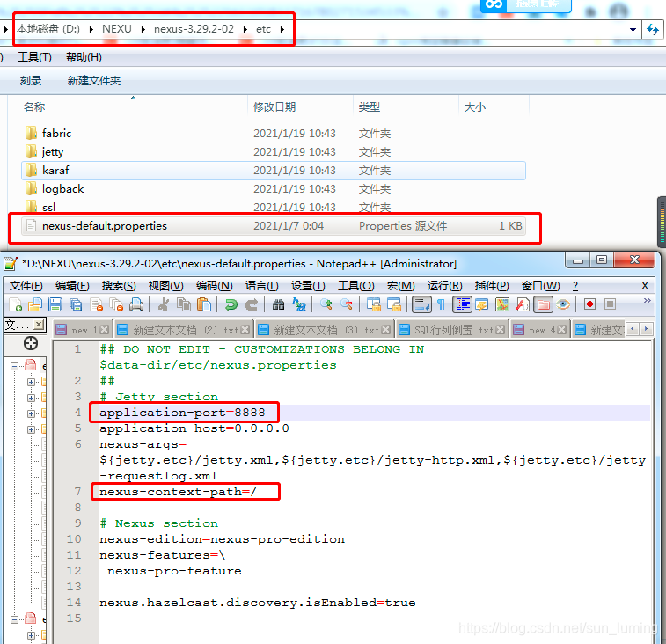Screen dimensions: 666x644
Task: Click the New file icon in Notepad++ toolbar
Action: [15, 304]
